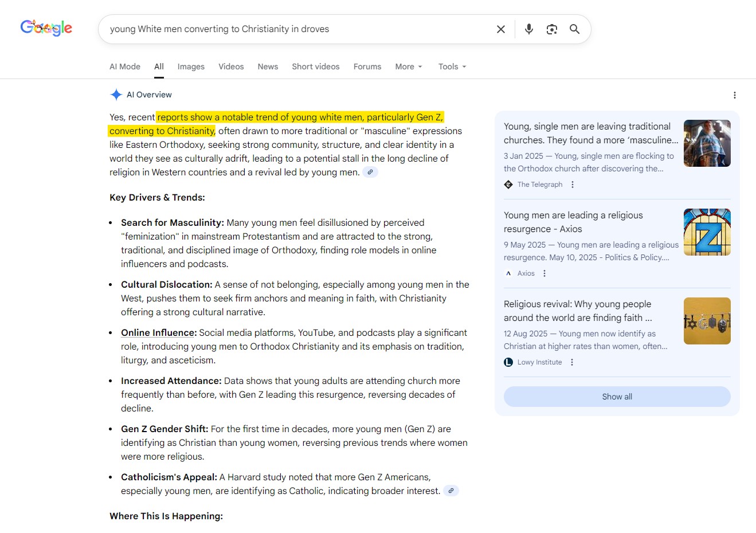Click the 3 Jan 2025 Telegraph snippet

tap(589, 162)
